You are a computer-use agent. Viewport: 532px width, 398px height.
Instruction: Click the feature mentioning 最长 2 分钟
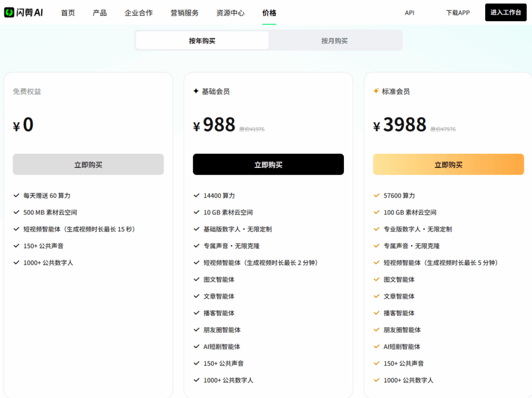click(x=262, y=262)
